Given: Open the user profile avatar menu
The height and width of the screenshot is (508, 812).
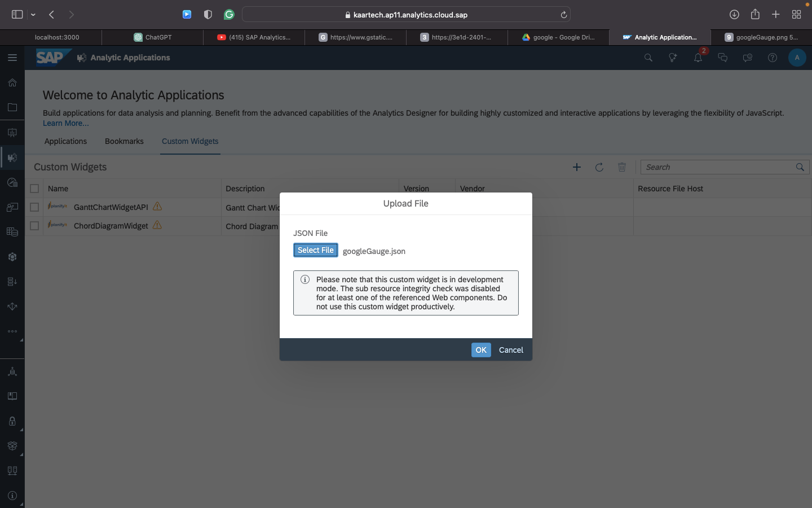Looking at the screenshot, I should point(796,58).
